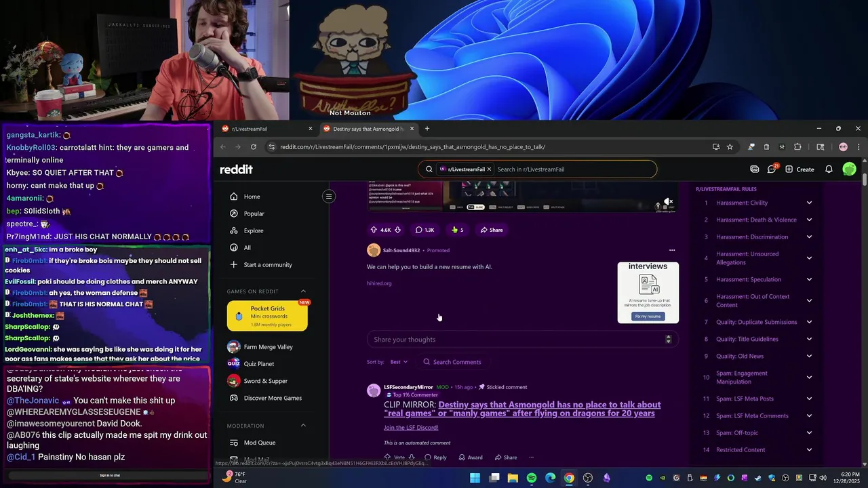Click the Fix my resume ad button

click(x=648, y=317)
